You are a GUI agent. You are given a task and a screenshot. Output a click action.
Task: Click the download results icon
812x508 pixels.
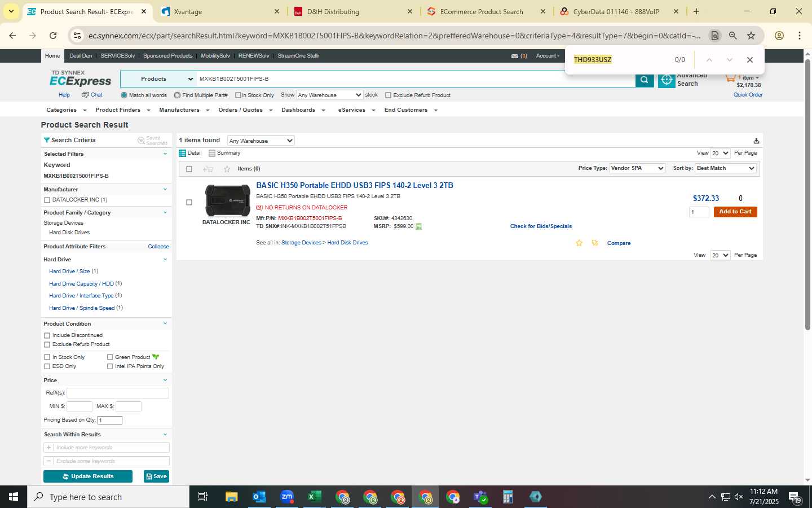point(756,141)
